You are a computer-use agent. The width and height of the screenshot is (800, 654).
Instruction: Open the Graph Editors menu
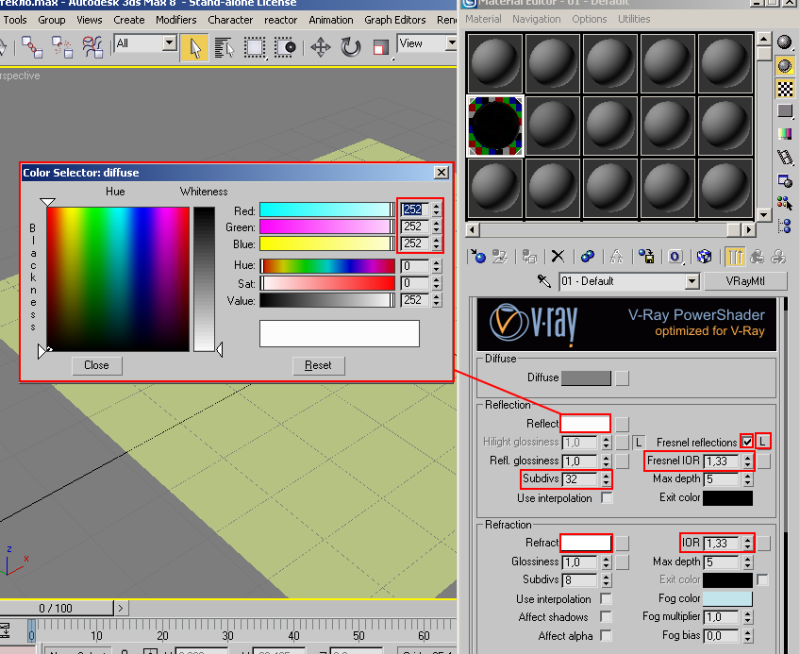(x=395, y=20)
